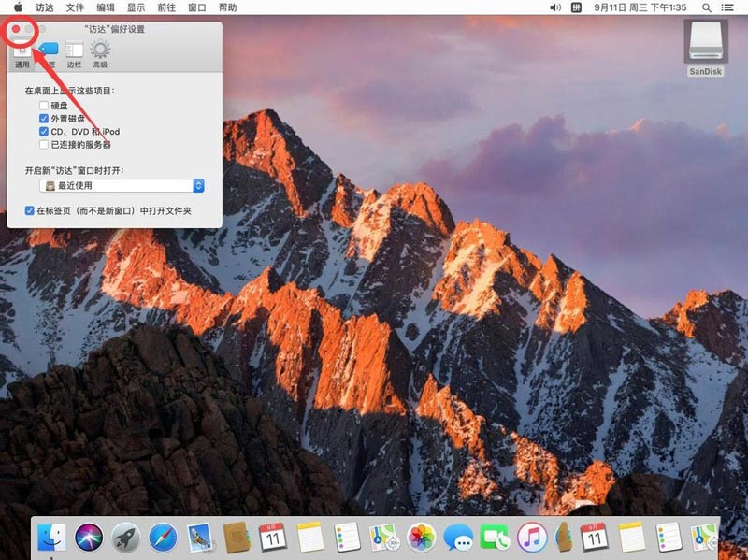Viewport: 748px width, 560px height.
Task: Open the Photos app in Dock
Action: (x=422, y=537)
